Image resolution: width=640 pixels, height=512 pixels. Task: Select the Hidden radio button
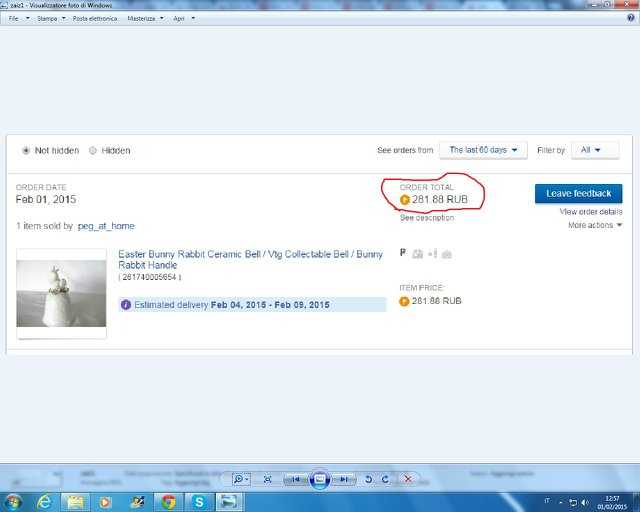93,151
